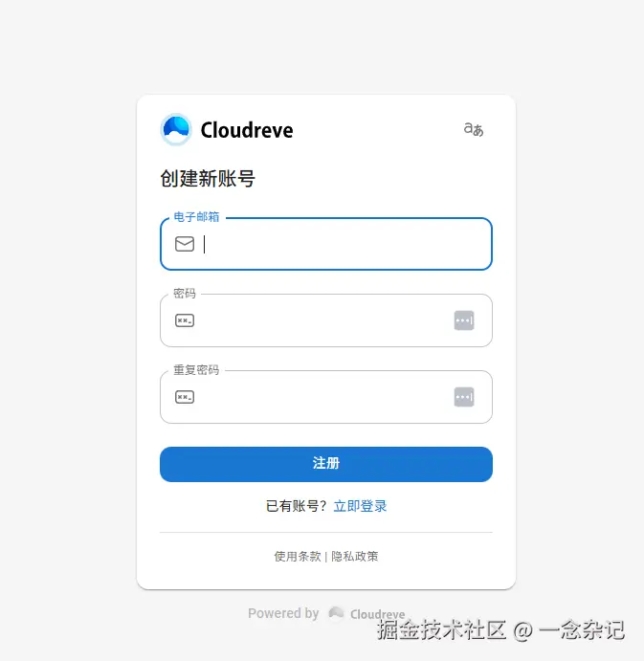Viewport: 644px width, 661px height.
Task: Open the 使用条款 terms link
Action: (298, 557)
